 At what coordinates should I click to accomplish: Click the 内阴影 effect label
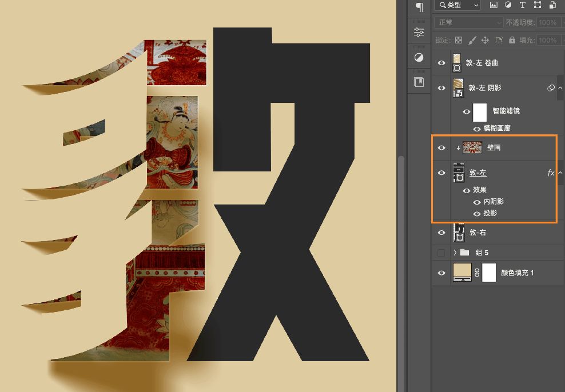(494, 202)
